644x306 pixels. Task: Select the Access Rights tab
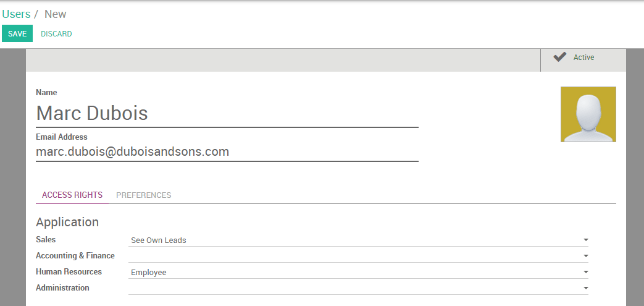point(72,195)
